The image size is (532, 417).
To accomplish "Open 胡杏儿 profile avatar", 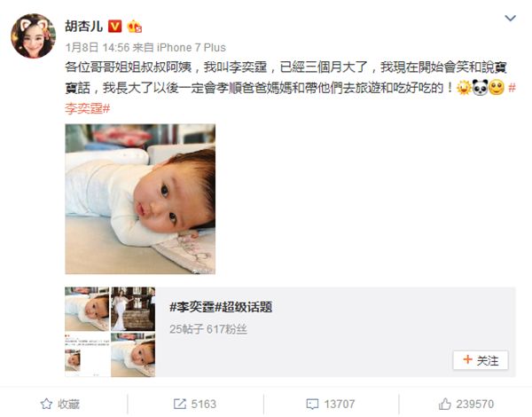I will pos(33,36).
